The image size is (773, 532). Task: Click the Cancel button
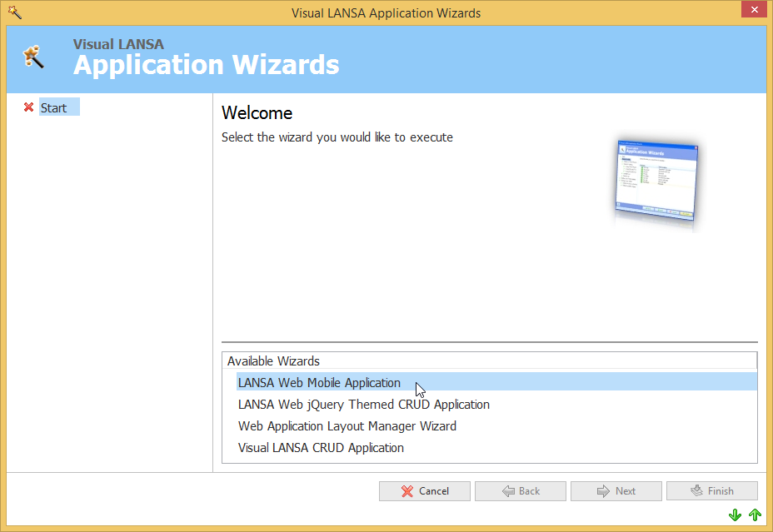click(425, 491)
